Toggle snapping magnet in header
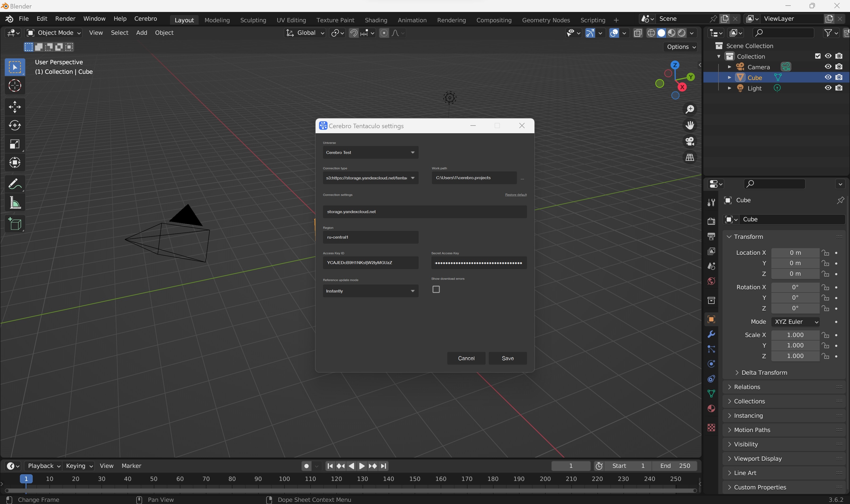Image resolution: width=850 pixels, height=504 pixels. tap(354, 33)
